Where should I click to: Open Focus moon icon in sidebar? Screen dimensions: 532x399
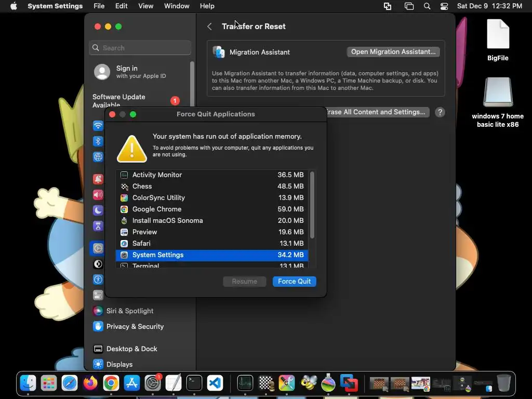tap(98, 210)
